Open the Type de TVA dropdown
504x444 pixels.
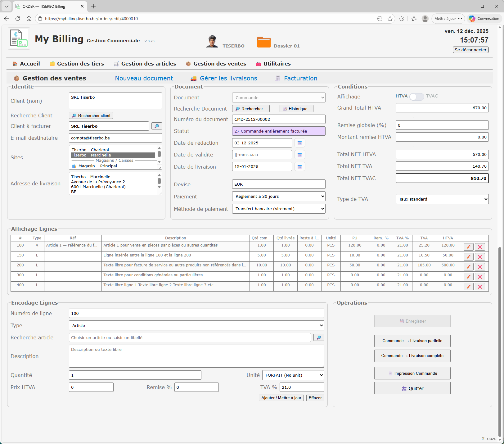[x=442, y=199]
